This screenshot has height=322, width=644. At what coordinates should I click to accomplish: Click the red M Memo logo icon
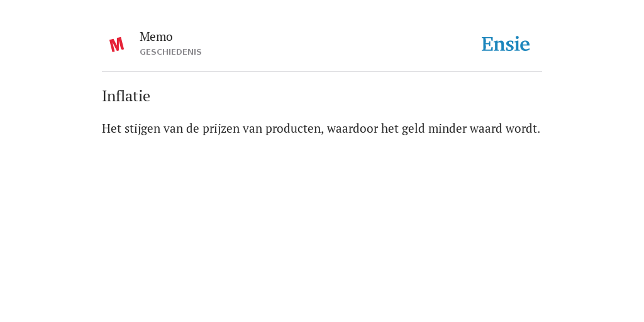116,45
